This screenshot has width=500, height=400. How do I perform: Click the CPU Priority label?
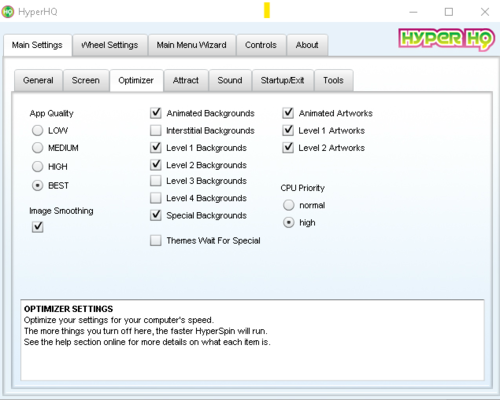click(x=303, y=188)
